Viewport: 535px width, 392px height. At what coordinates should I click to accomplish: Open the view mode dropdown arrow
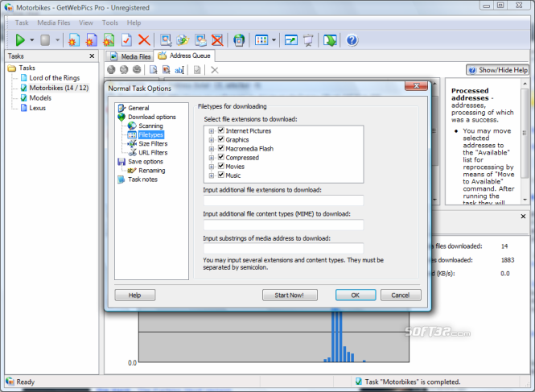[x=274, y=40]
